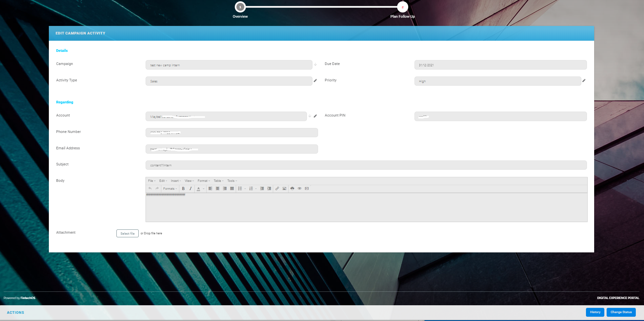The image size is (644, 321).
Task: Click the insert link icon
Action: click(x=277, y=189)
